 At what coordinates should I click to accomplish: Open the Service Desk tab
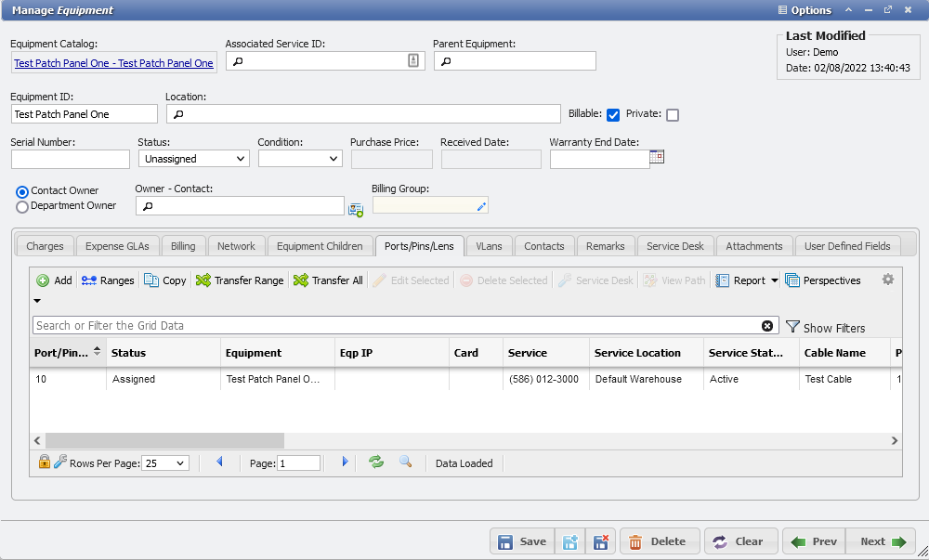tap(674, 245)
